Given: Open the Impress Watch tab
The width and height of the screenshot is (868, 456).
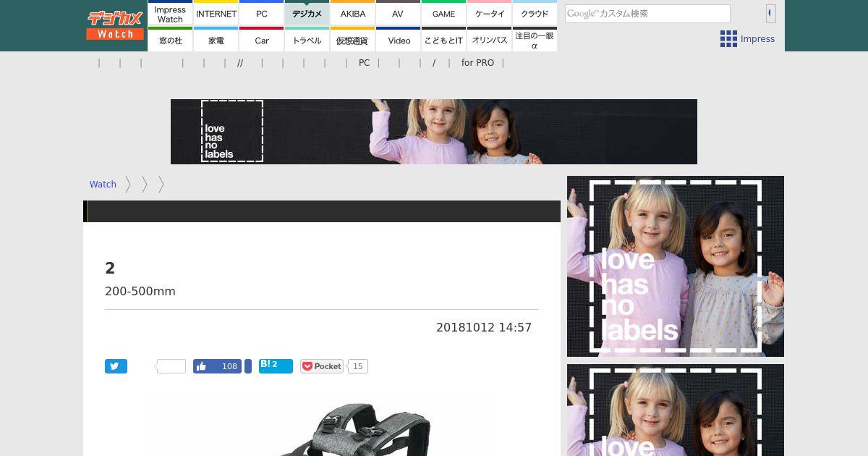Looking at the screenshot, I should tap(170, 14).
